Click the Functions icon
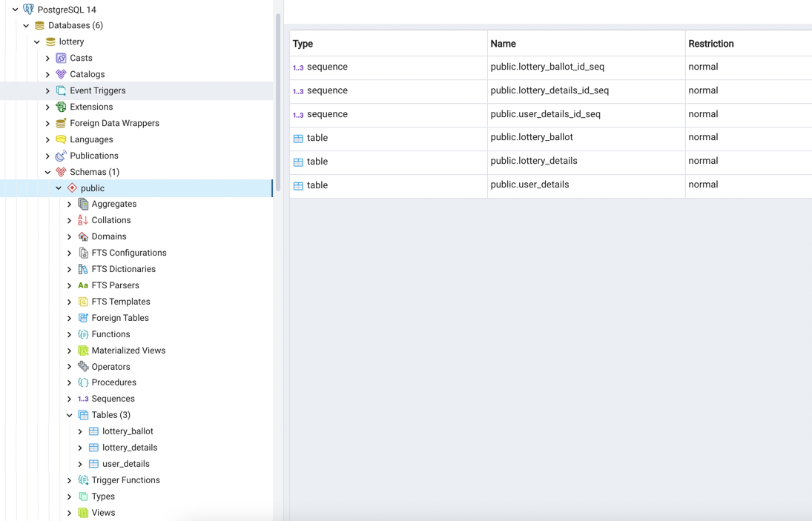Screen dimensions: 812x521 83,334
